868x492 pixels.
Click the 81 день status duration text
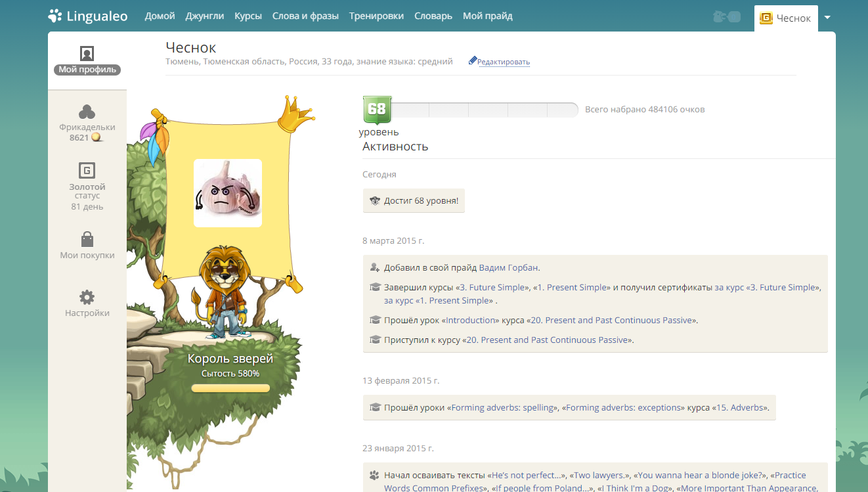(87, 207)
